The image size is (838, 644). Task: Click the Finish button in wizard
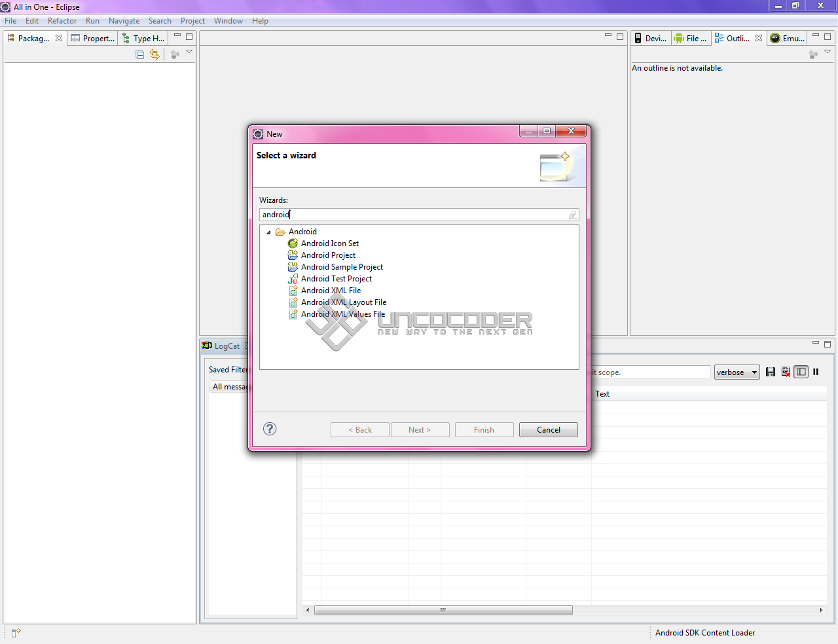(x=484, y=430)
